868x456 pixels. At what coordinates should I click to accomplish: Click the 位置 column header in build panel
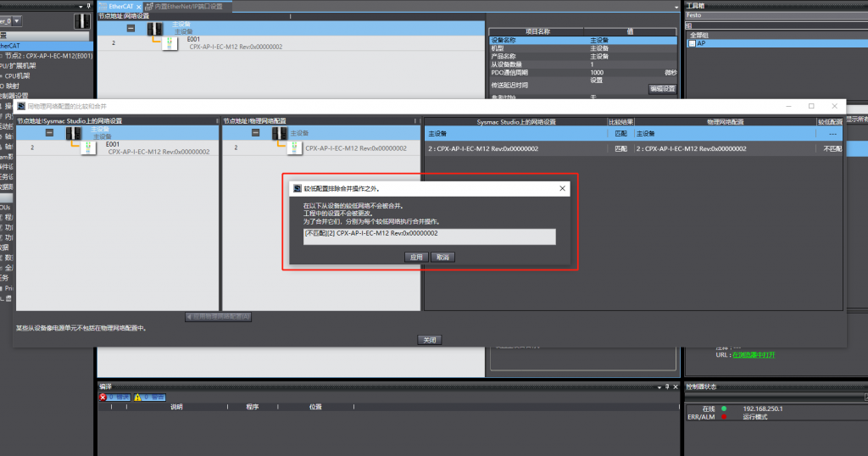[315, 407]
